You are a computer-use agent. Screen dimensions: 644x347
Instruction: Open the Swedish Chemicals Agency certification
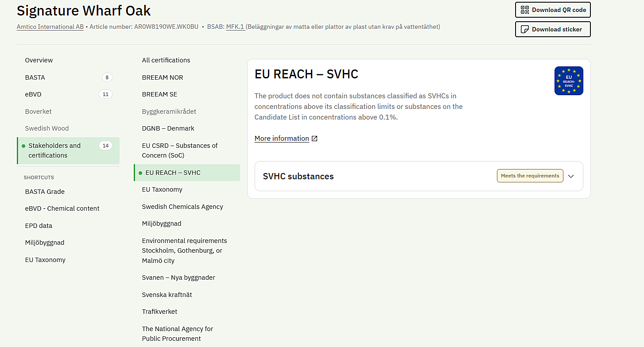pos(182,207)
